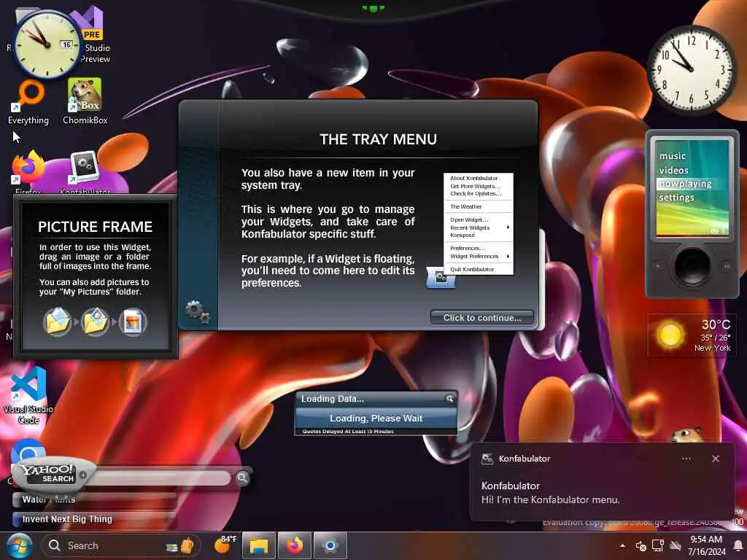Open Chromium-style browser taskbar icon
The image size is (747, 560).
coord(330,545)
